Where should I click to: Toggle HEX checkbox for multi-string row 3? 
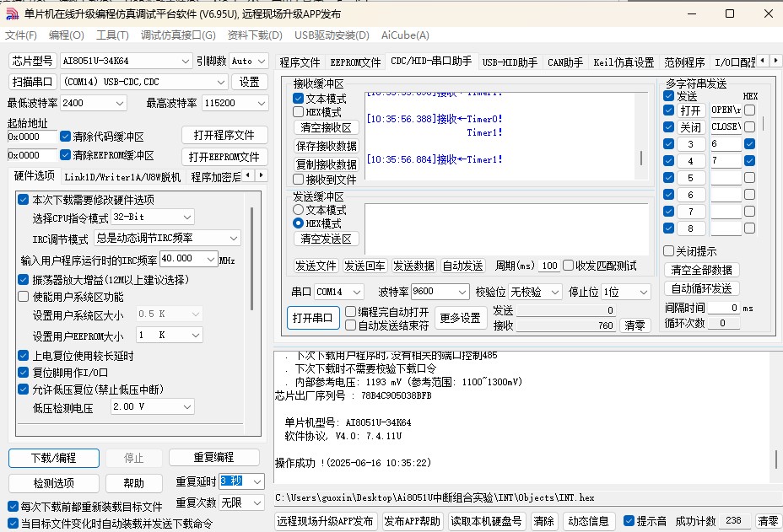(x=749, y=143)
